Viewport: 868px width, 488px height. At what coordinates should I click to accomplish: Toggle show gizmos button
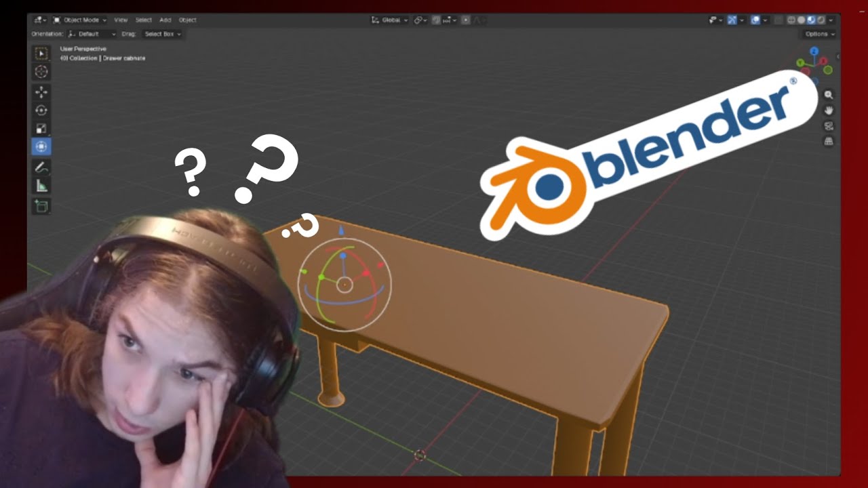click(732, 20)
